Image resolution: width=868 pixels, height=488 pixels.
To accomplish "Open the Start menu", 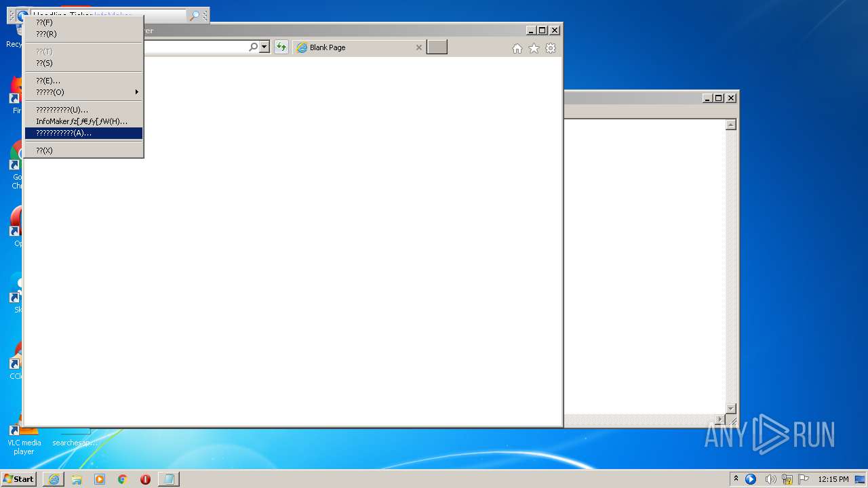I will (19, 479).
